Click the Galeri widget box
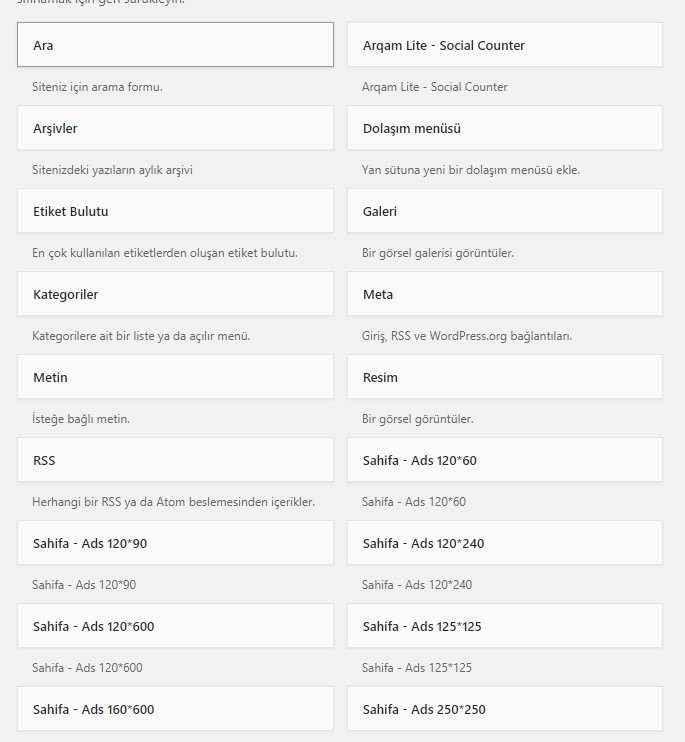Image resolution: width=685 pixels, height=742 pixels. pyautogui.click(x=505, y=211)
